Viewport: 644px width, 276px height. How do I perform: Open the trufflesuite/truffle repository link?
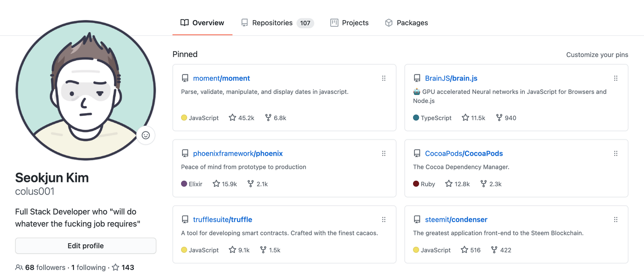click(x=222, y=219)
